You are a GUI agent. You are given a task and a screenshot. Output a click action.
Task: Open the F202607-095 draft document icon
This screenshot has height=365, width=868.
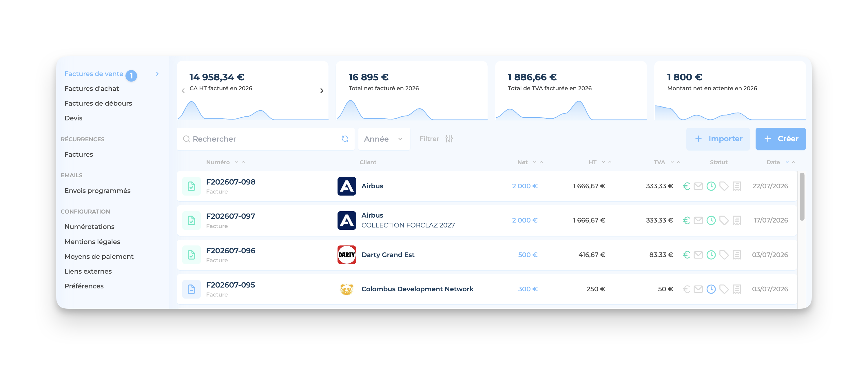tap(192, 289)
